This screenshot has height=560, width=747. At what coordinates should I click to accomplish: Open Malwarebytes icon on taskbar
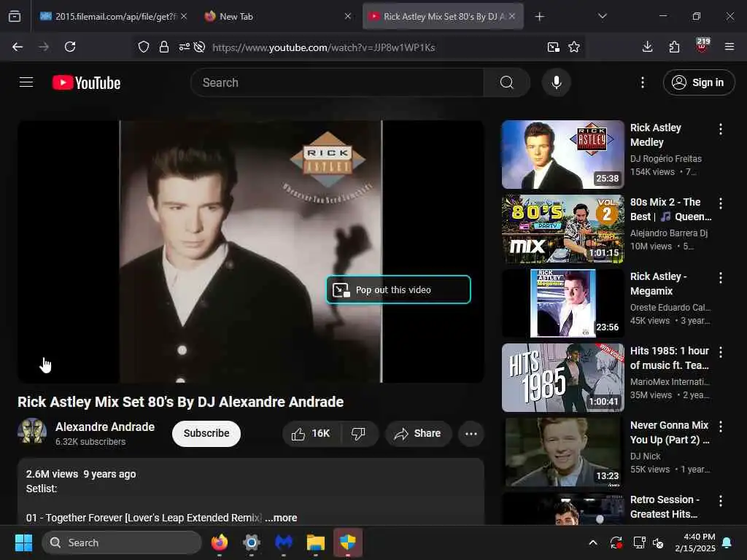tap(284, 542)
